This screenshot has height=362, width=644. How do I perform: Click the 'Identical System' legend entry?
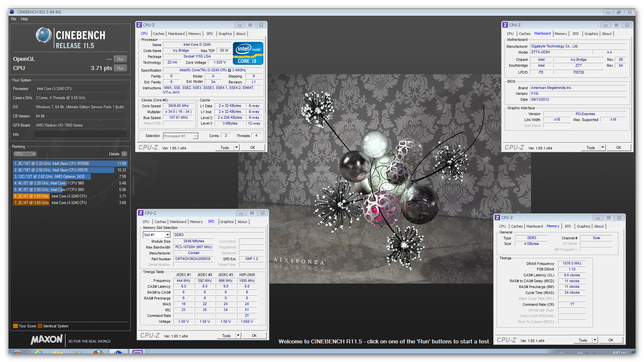click(53, 326)
